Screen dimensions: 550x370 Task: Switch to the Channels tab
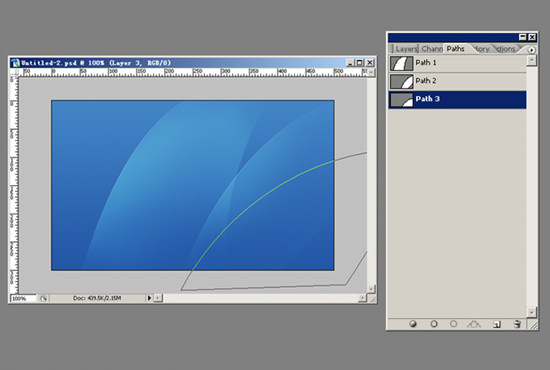point(431,49)
